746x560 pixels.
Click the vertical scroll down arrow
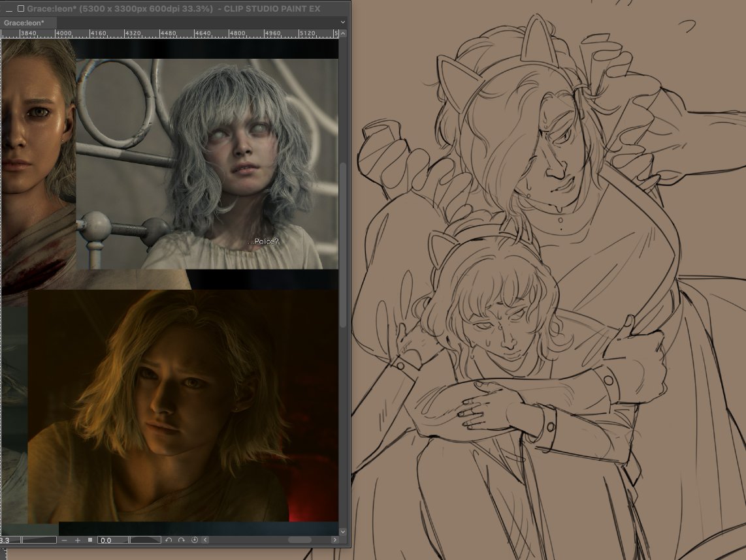[343, 531]
